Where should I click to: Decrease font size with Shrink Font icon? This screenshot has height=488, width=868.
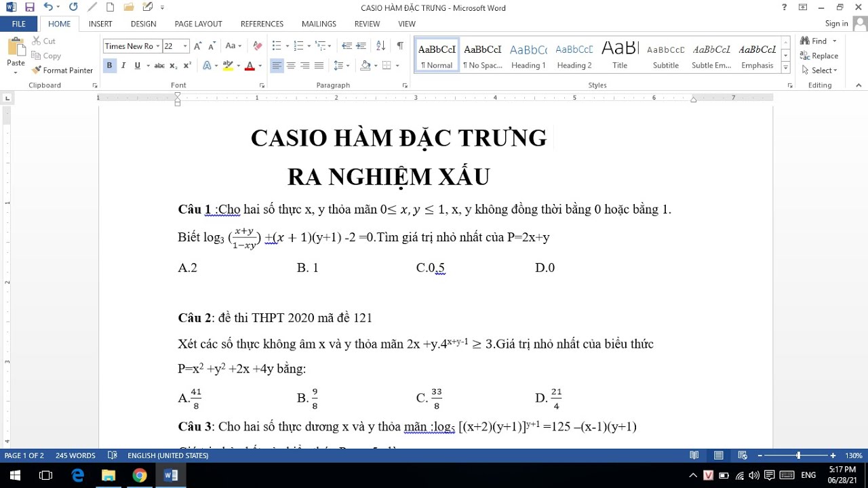pos(212,46)
